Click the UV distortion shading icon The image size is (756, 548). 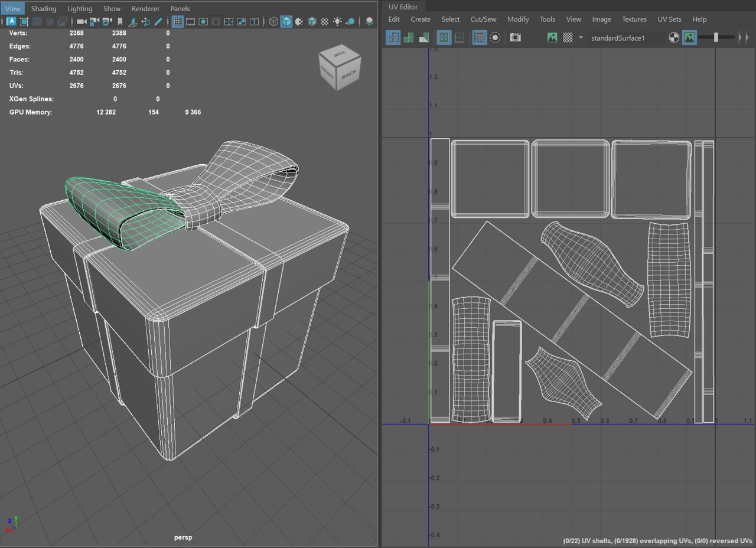[x=423, y=38]
